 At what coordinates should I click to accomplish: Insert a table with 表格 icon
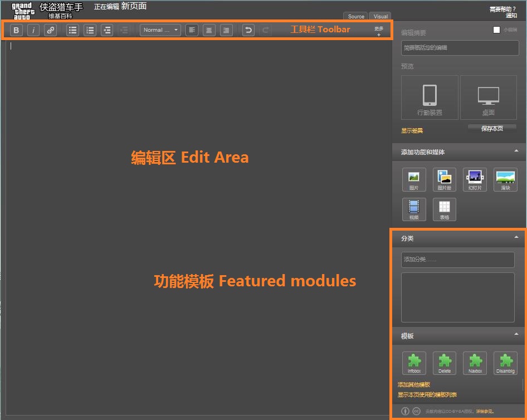(x=445, y=209)
